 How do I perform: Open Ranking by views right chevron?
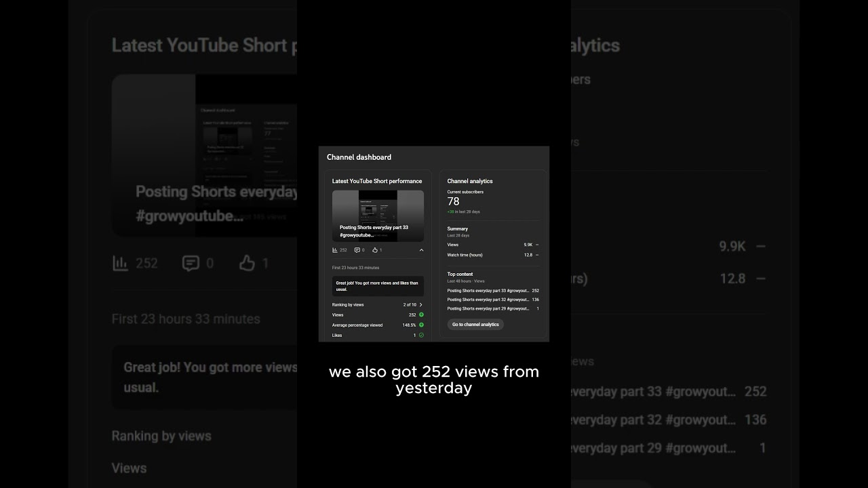[421, 305]
